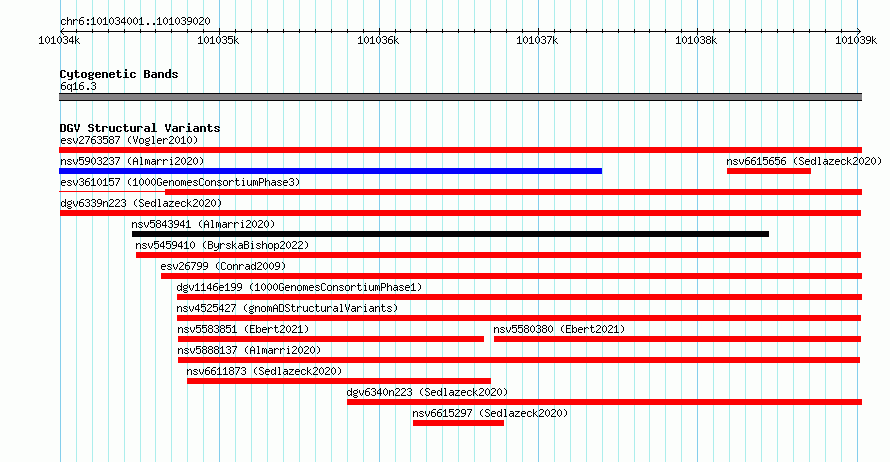Open nsv5888137 (Almarri2020) label
The height and width of the screenshot is (462, 890).
coord(249,350)
